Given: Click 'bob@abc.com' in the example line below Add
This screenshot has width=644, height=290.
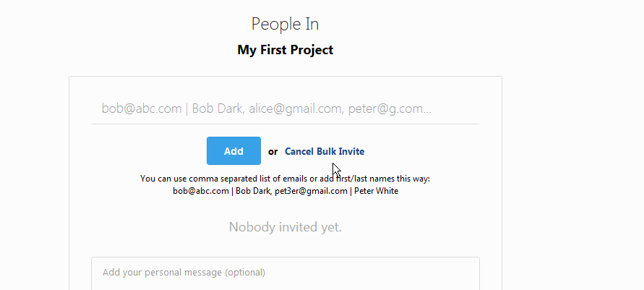Looking at the screenshot, I should click(x=200, y=191).
